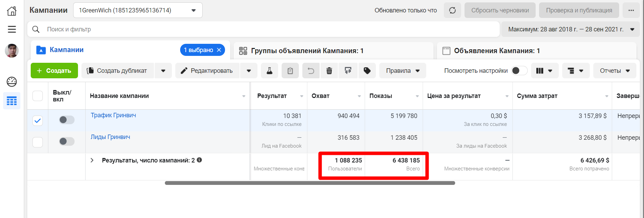Open the Трафик Гринвич campaign link

click(x=113, y=115)
